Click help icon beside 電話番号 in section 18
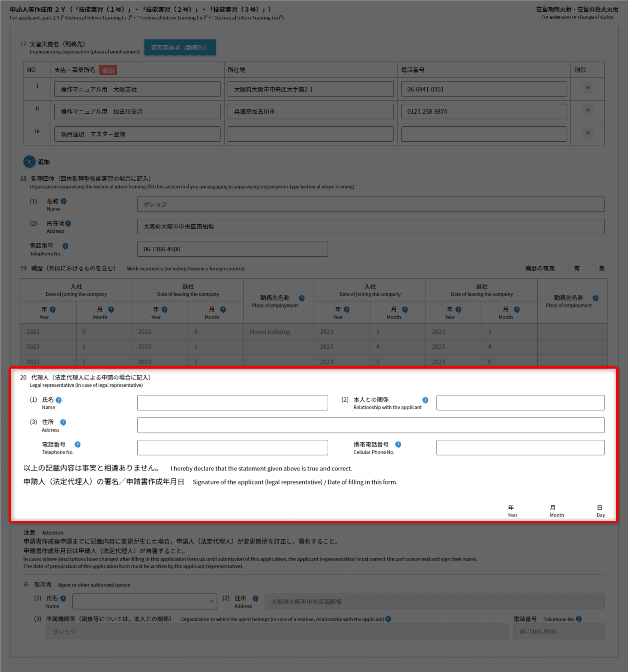Screen dimensions: 628x672 pyautogui.click(x=65, y=246)
